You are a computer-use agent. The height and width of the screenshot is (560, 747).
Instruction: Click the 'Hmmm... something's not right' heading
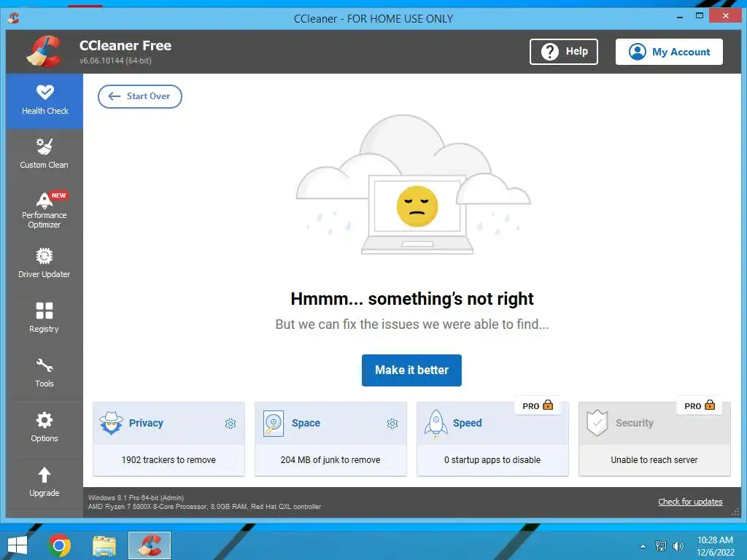[412, 298]
